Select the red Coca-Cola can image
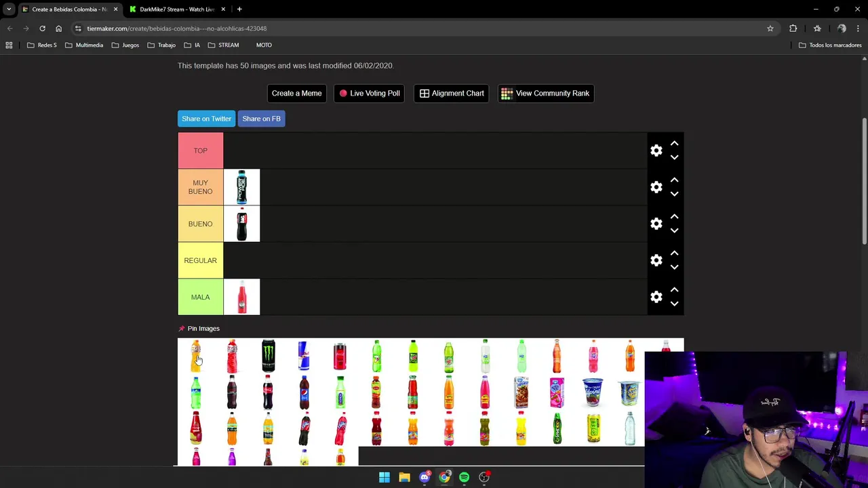Screen dimensions: 868x488 pos(340,357)
